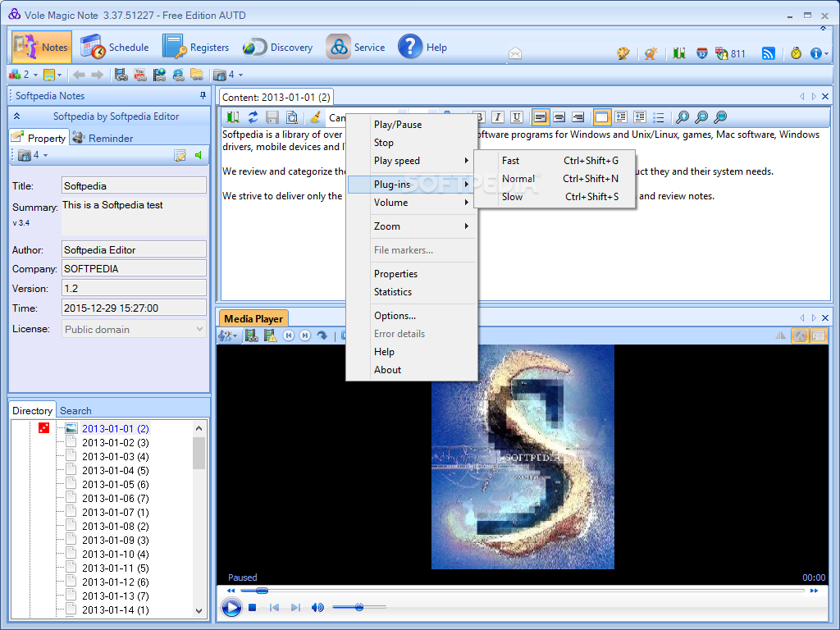Switch to the Directory tab
This screenshot has width=840, height=630.
tap(32, 410)
